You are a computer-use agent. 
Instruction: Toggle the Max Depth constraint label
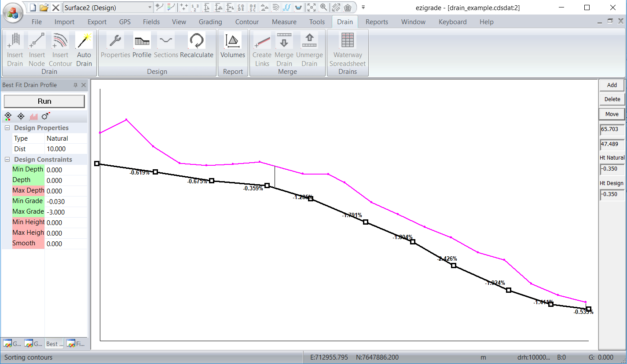coord(28,190)
